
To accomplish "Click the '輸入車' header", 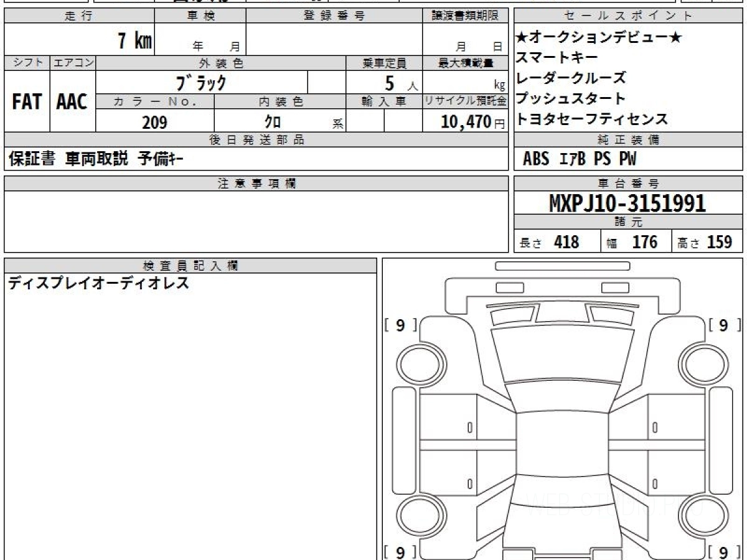I will click(384, 101).
